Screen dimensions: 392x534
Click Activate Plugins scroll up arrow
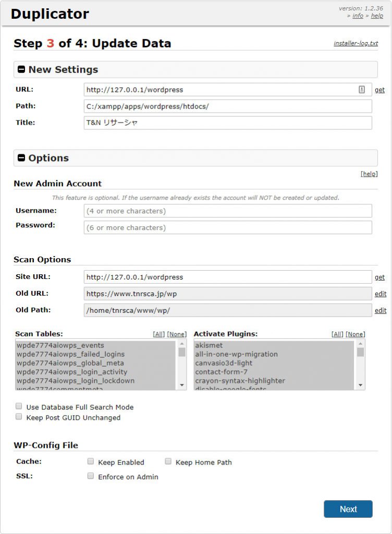click(x=360, y=344)
